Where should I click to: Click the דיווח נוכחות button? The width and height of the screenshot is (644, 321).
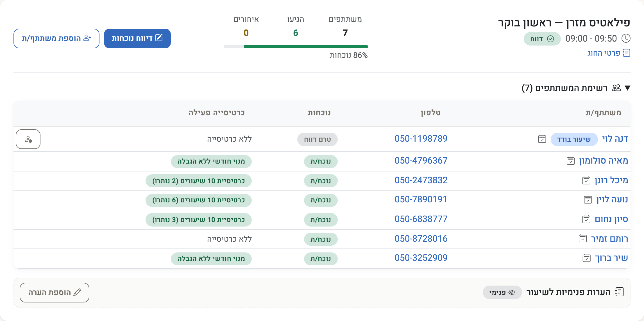pyautogui.click(x=137, y=39)
